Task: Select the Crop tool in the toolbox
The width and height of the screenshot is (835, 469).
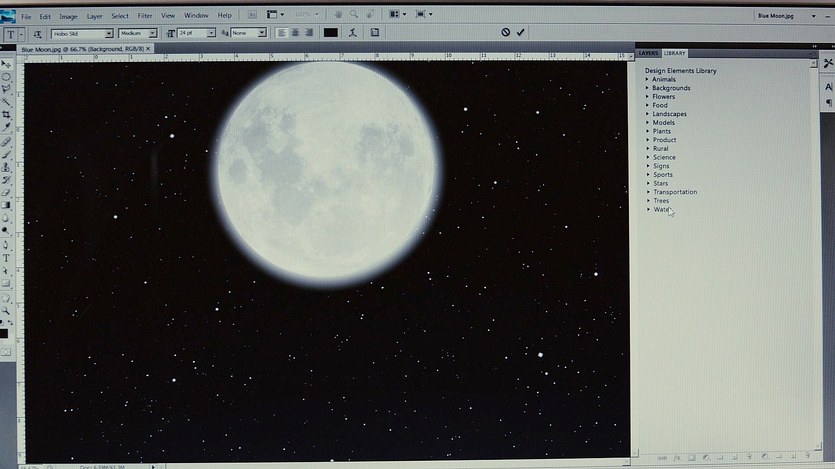Action: pos(7,114)
